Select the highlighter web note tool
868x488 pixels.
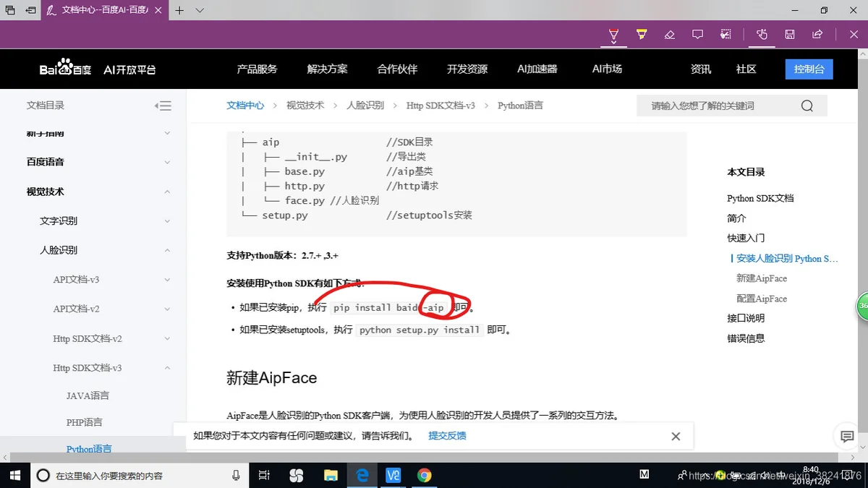[642, 34]
